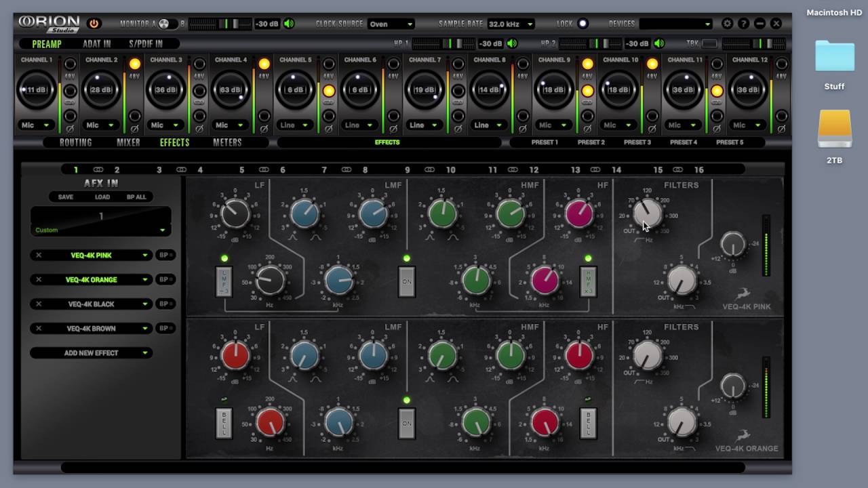Click the SAVE button under AFX IN

point(66,197)
